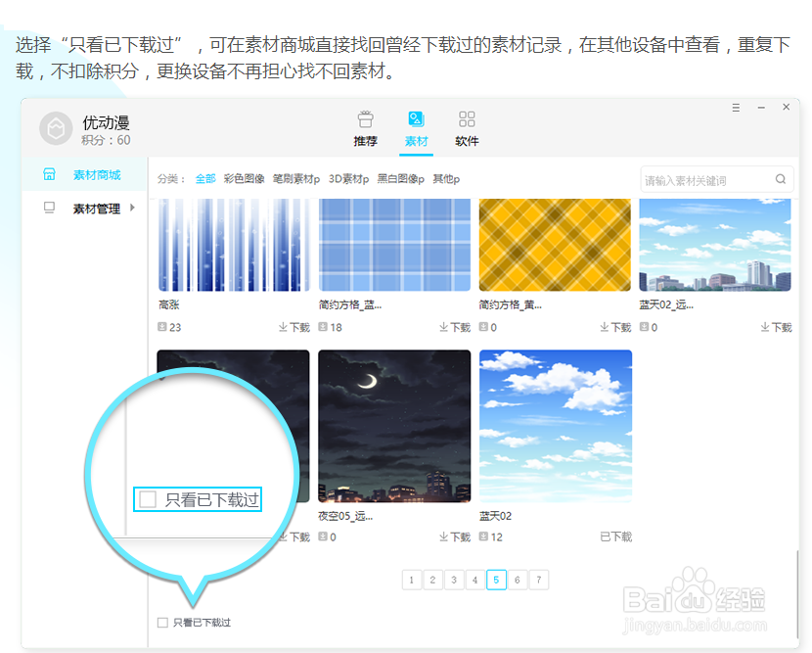Image resolution: width=812 pixels, height=653 pixels.
Task: Download the 简约方格_黄 material
Action: (x=615, y=328)
